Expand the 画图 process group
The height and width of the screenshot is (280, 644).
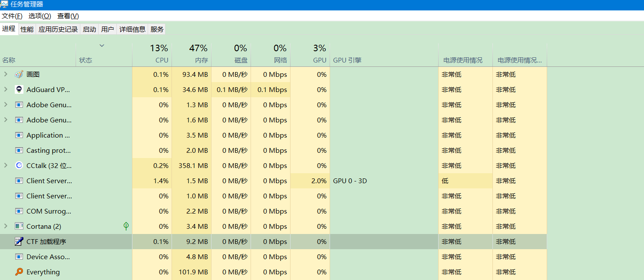click(x=6, y=74)
